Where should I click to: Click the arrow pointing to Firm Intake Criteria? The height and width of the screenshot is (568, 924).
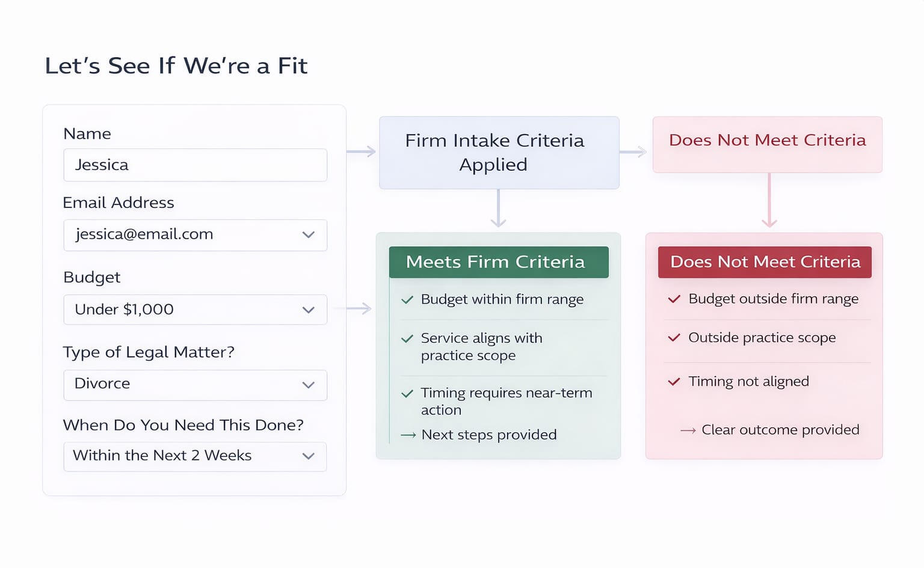[362, 151]
